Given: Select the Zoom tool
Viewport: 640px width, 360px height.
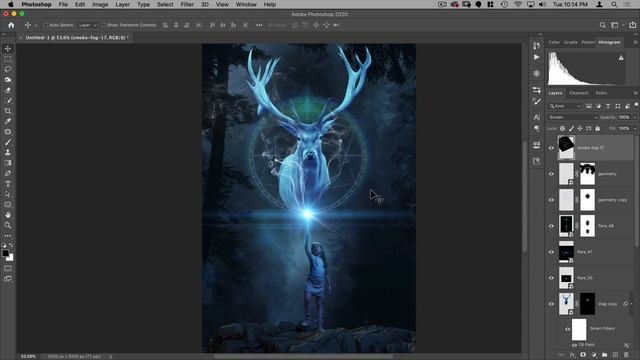Looking at the screenshot, I should pyautogui.click(x=8, y=225).
